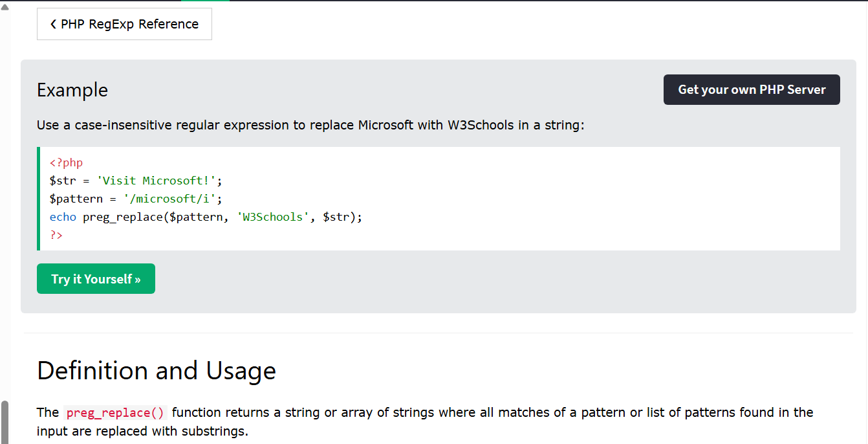The width and height of the screenshot is (868, 444).
Task: Click the Definition and Usage heading
Action: [157, 371]
